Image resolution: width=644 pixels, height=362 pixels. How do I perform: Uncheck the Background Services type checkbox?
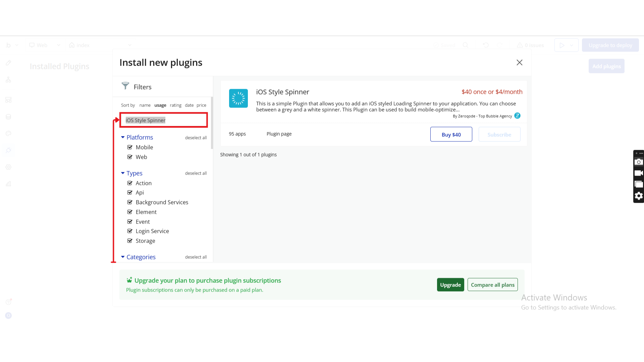pyautogui.click(x=130, y=202)
